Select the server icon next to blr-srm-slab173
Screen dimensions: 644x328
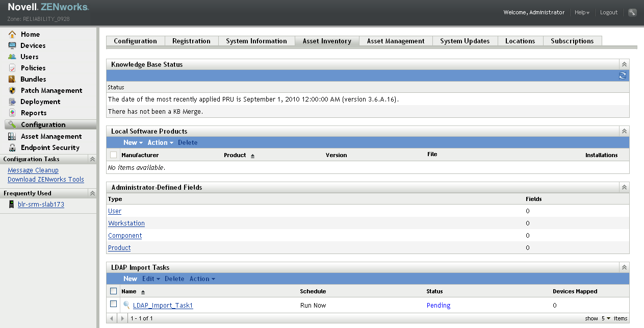point(11,204)
